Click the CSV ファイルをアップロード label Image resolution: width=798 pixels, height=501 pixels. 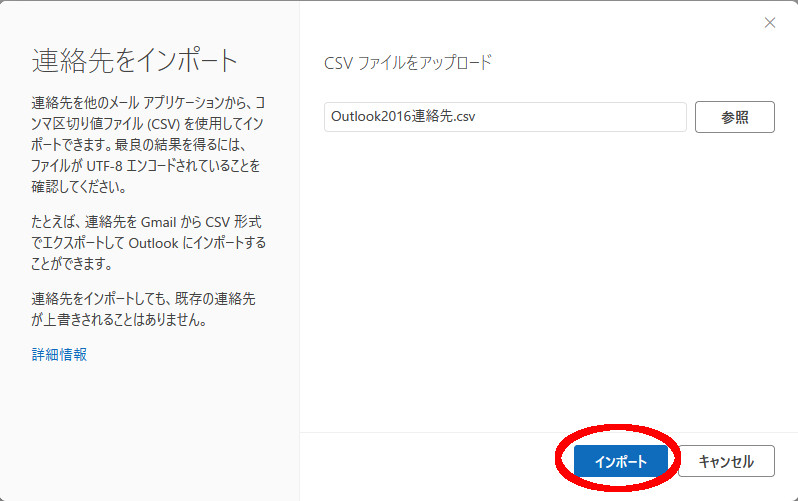click(x=408, y=62)
